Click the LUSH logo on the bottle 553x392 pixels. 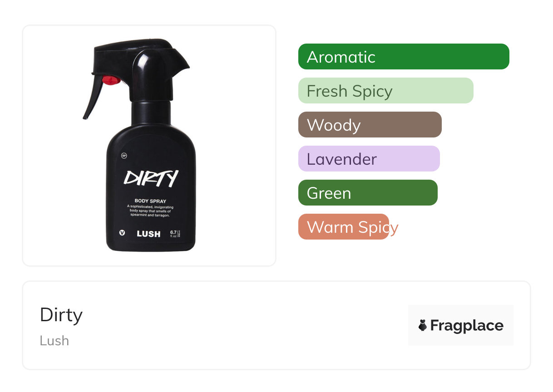[x=148, y=234]
